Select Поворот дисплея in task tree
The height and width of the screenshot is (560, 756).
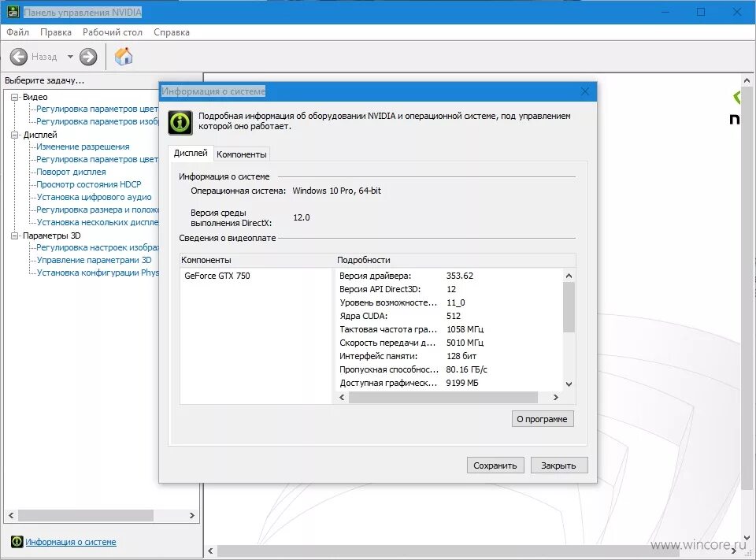tap(72, 172)
